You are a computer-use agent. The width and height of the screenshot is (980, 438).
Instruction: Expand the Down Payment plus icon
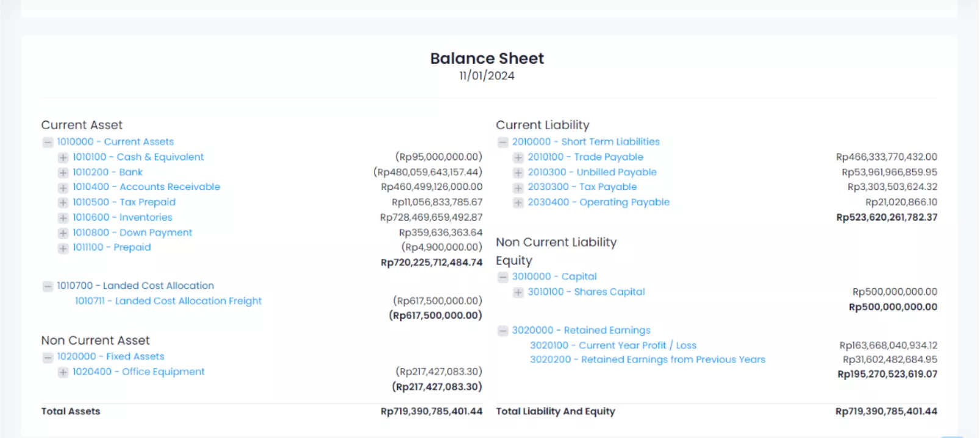[x=63, y=233]
